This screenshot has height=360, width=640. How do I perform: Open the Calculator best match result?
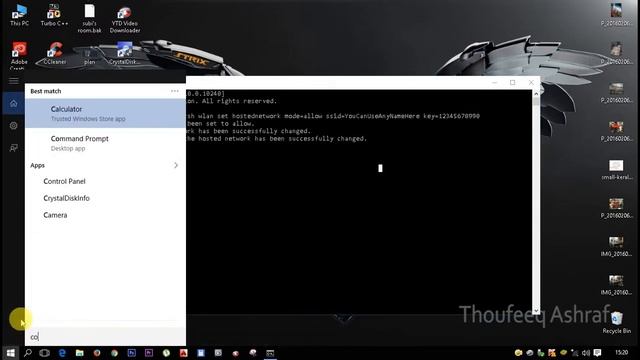(x=105, y=113)
